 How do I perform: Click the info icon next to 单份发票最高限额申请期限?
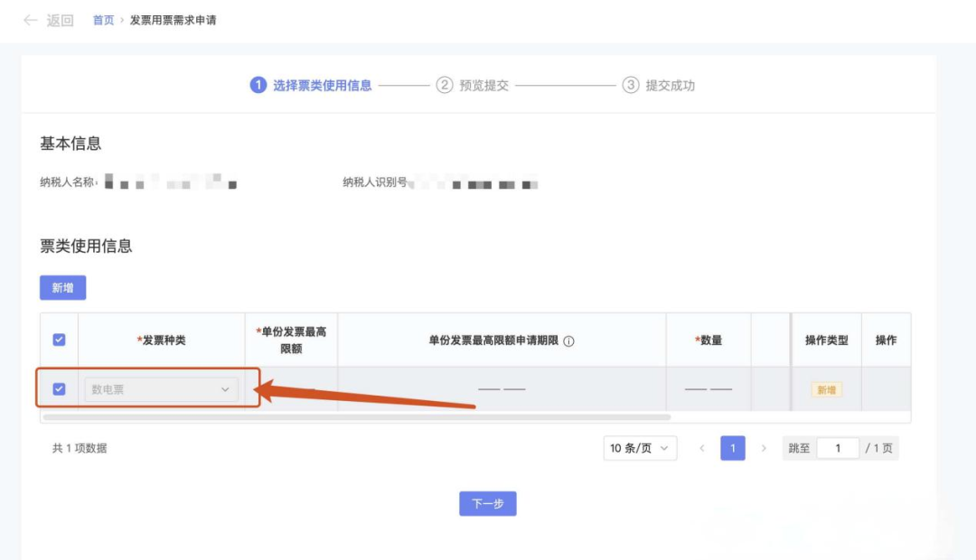tap(568, 341)
